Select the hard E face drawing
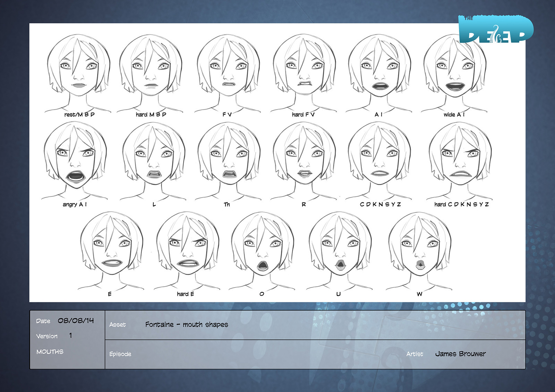This screenshot has height=392, width=555. point(187,250)
